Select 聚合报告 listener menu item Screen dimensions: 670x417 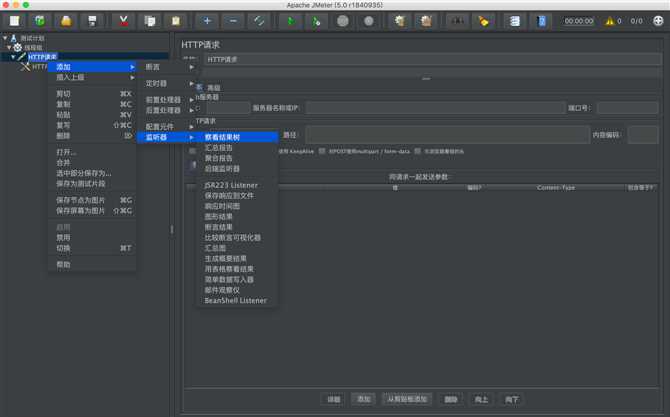pyautogui.click(x=237, y=158)
